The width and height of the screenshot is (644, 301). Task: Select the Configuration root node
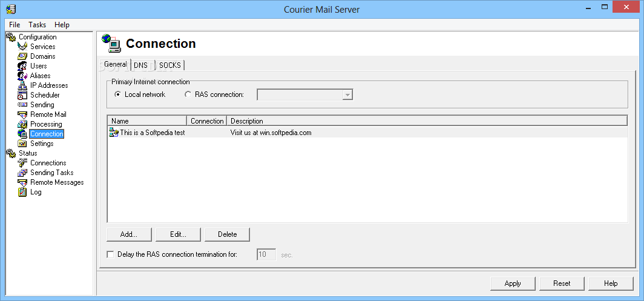38,36
